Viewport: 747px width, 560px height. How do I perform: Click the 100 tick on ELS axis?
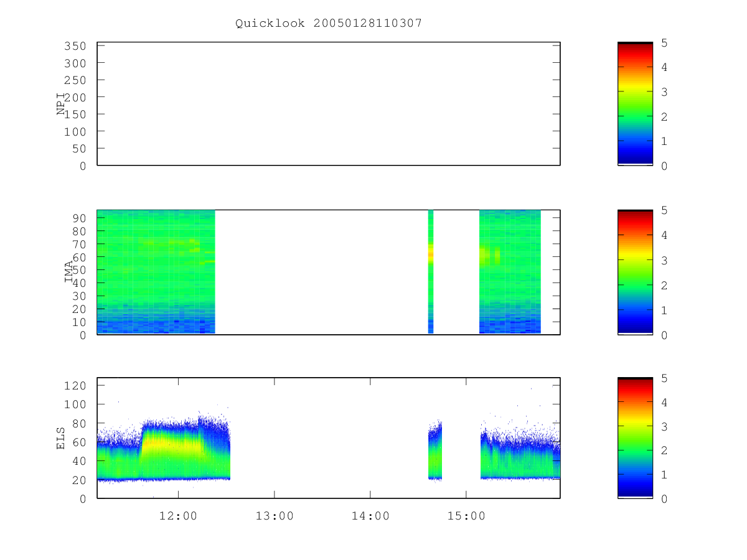[74, 404]
